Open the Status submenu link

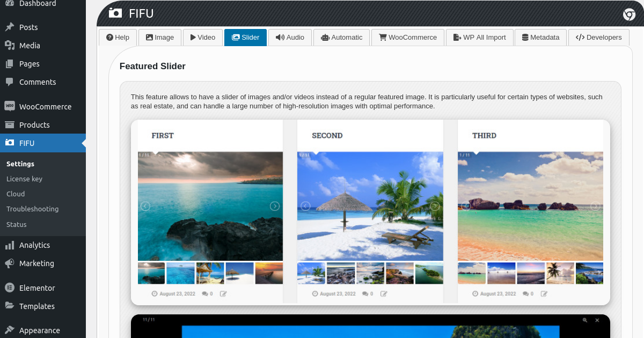click(17, 224)
